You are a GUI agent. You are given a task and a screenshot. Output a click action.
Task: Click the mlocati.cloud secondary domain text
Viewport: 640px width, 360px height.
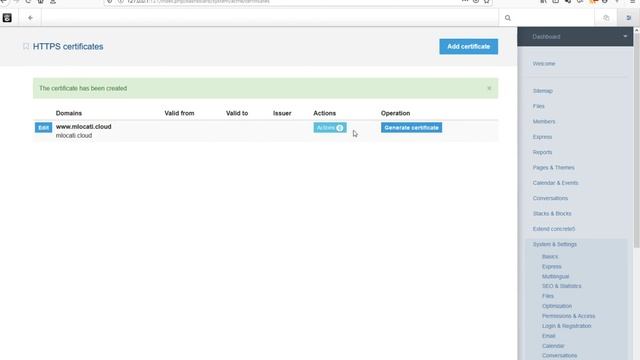pyautogui.click(x=74, y=136)
